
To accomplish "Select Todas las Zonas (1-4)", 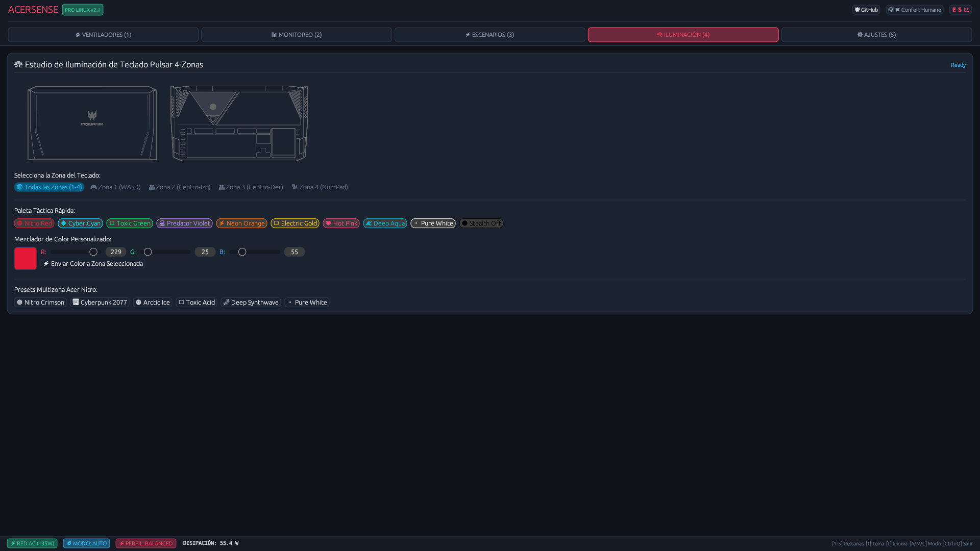I will point(49,187).
